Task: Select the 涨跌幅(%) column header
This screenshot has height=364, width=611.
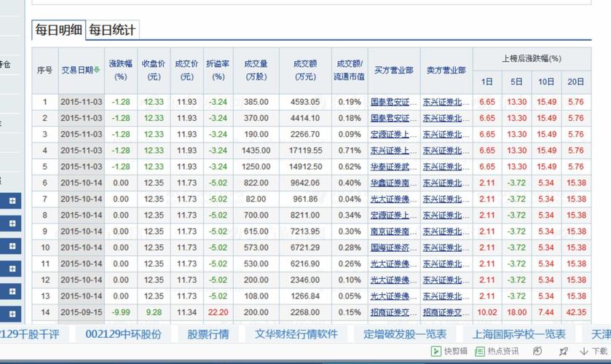Action: coord(121,70)
